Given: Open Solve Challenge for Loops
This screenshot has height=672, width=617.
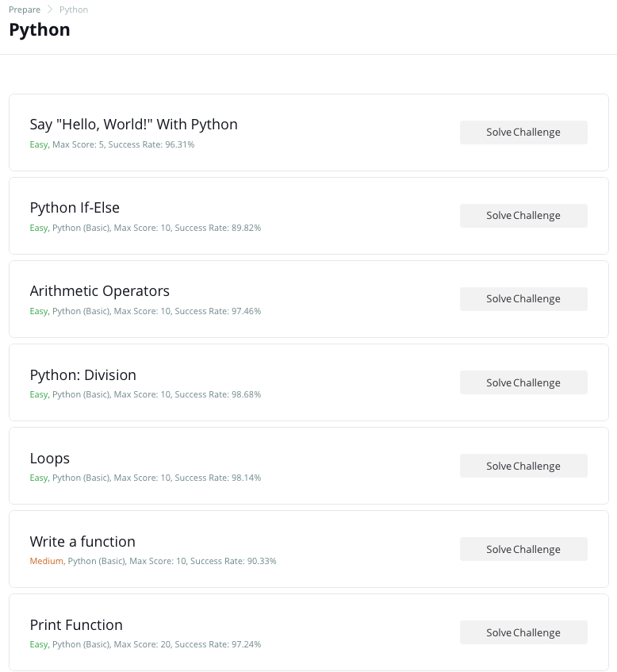Looking at the screenshot, I should (523, 466).
